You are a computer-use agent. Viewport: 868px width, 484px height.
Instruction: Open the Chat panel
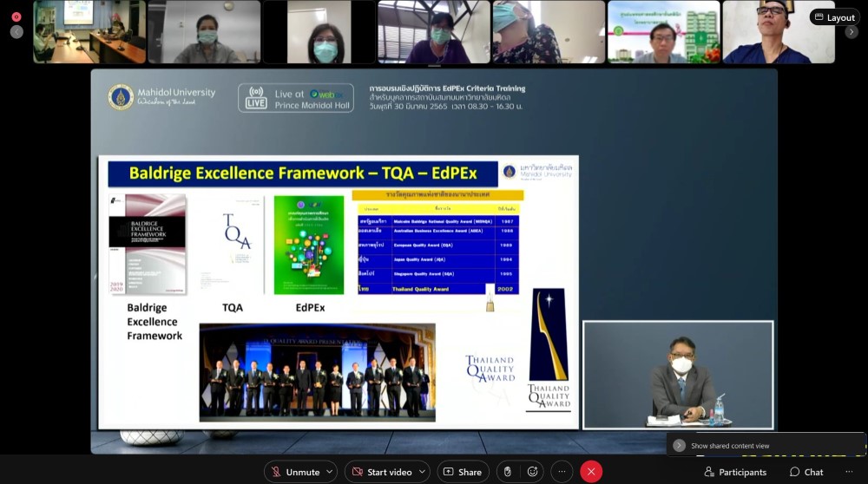pos(806,472)
